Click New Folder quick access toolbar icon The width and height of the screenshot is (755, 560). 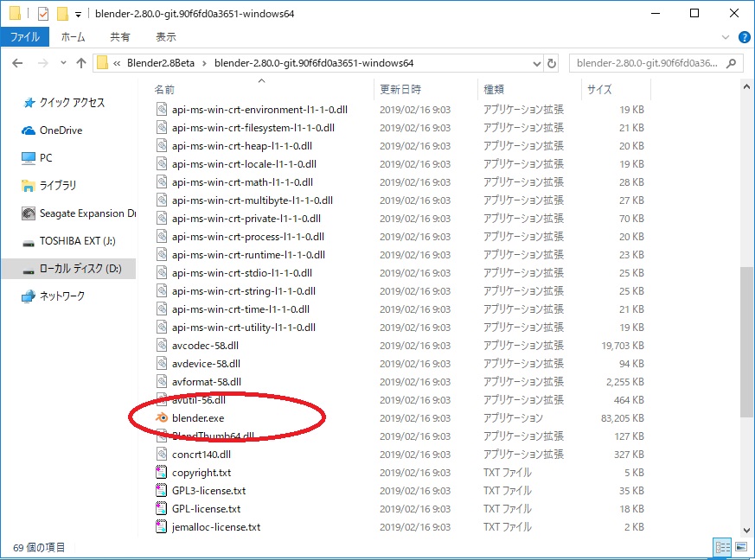click(x=62, y=14)
